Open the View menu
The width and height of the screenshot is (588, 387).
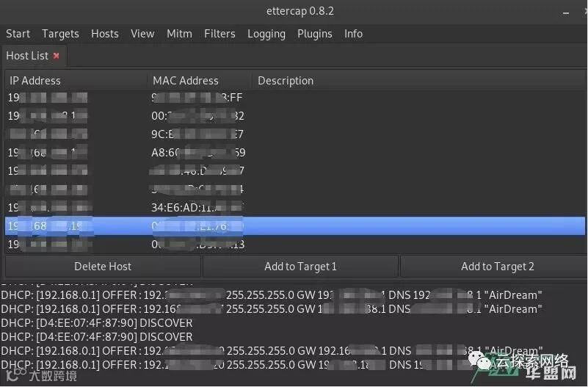(x=142, y=34)
